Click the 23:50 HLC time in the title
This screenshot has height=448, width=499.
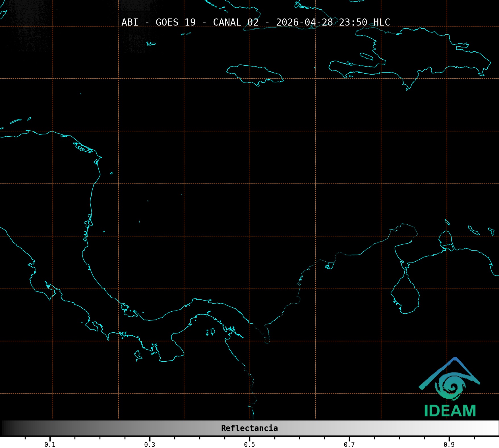[x=364, y=22]
